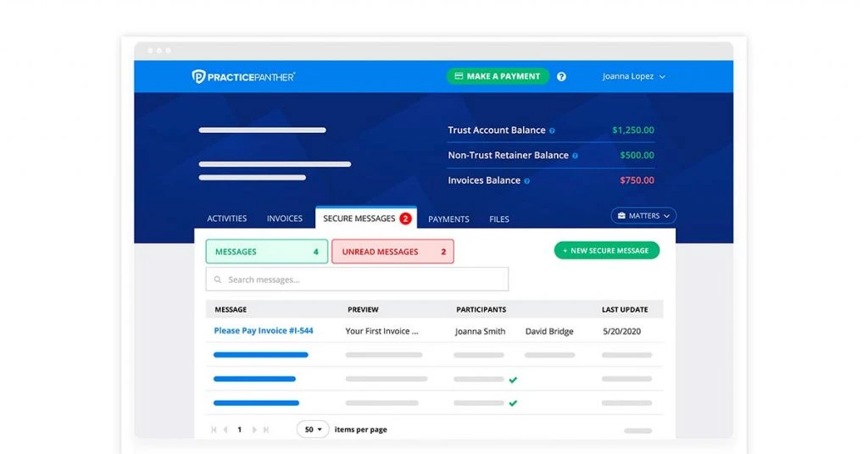Switch to the Invoices tab
This screenshot has height=454, width=868.
point(285,219)
